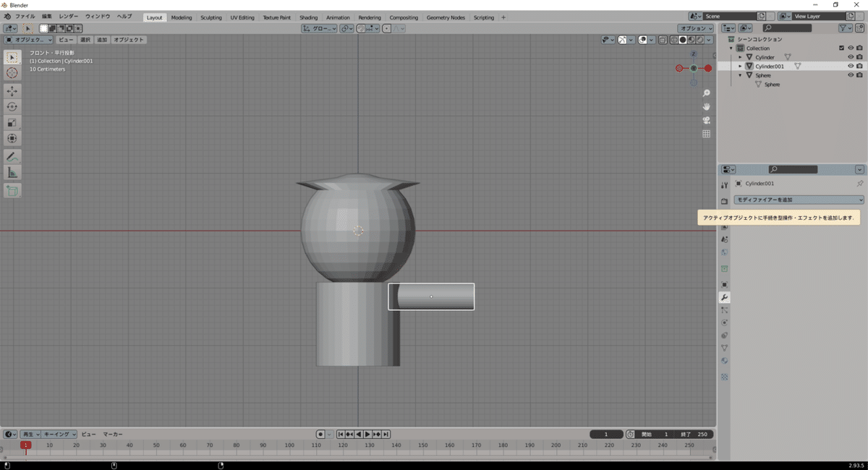Open the Playback dropdown in timeline

pyautogui.click(x=30, y=434)
